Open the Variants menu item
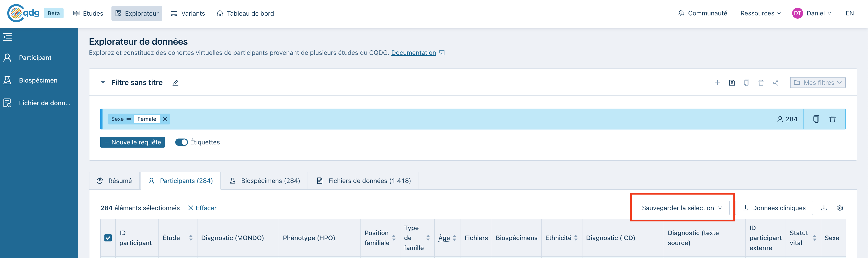Image resolution: width=868 pixels, height=258 pixels. (x=188, y=13)
